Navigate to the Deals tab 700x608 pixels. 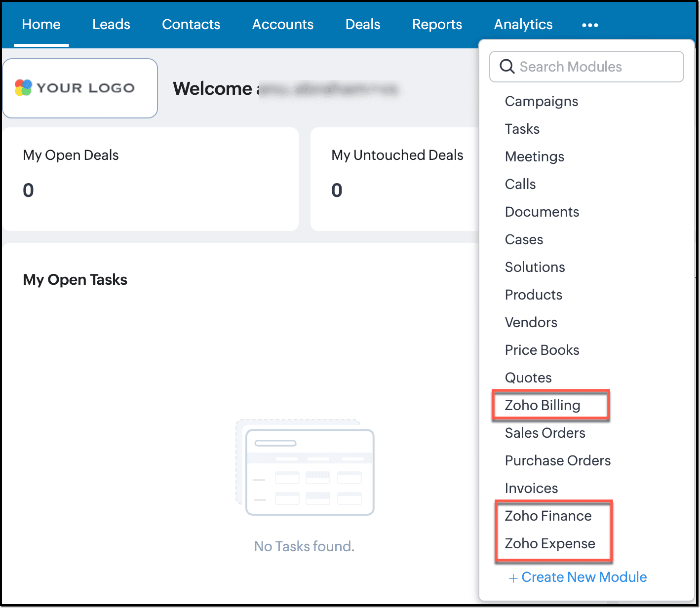click(363, 24)
